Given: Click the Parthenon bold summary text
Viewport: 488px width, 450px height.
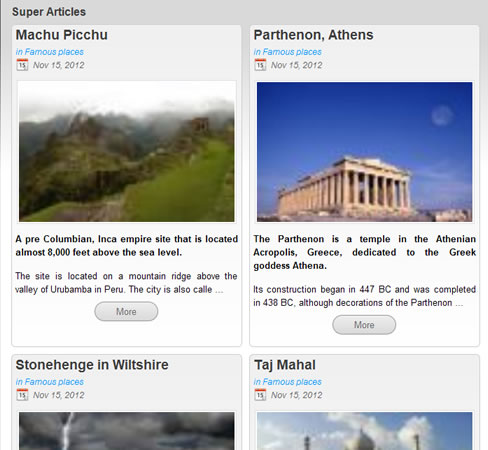Looking at the screenshot, I should point(365,252).
